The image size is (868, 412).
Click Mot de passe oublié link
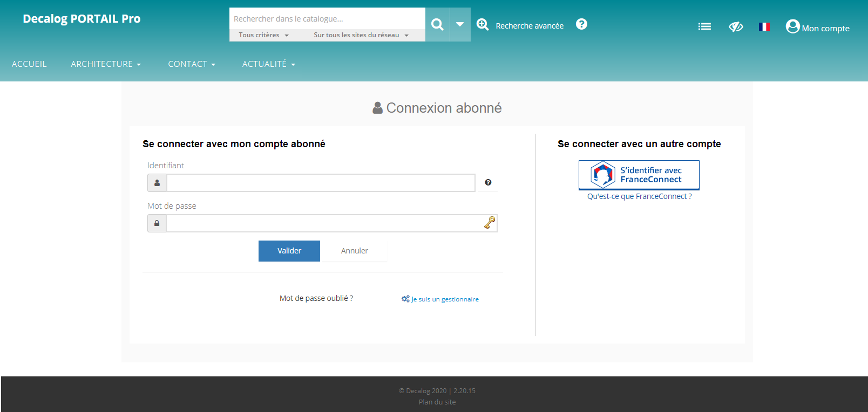(316, 298)
